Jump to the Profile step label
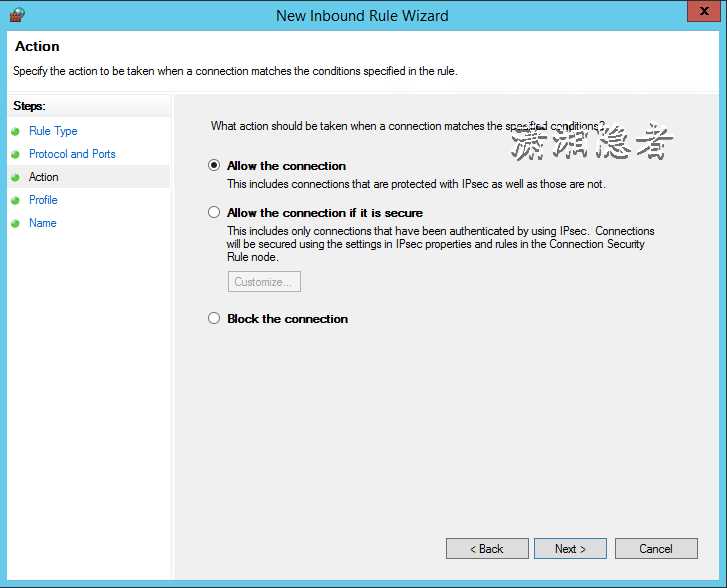 click(43, 200)
